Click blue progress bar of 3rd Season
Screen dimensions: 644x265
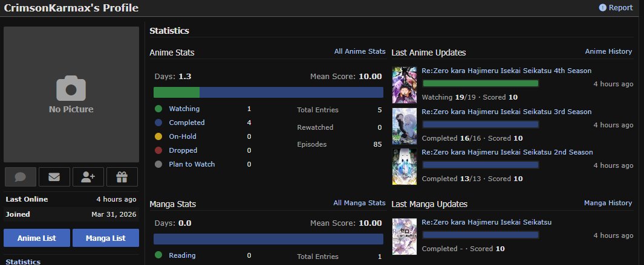pos(481,124)
